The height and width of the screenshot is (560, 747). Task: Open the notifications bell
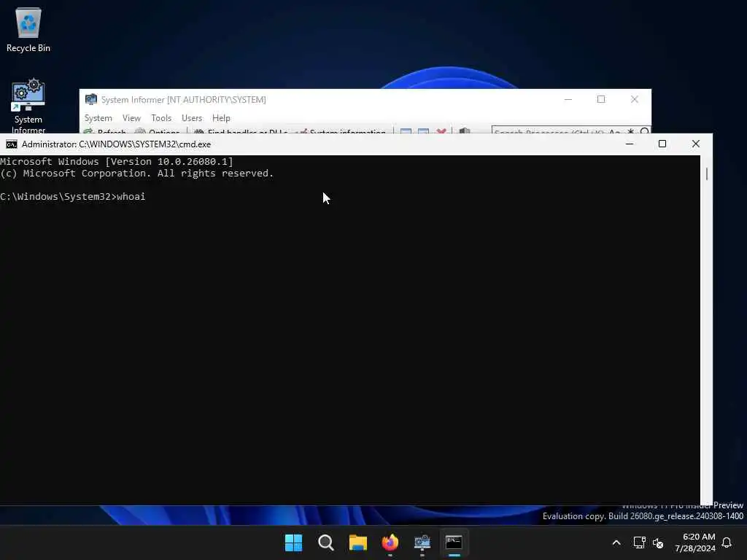[727, 542]
